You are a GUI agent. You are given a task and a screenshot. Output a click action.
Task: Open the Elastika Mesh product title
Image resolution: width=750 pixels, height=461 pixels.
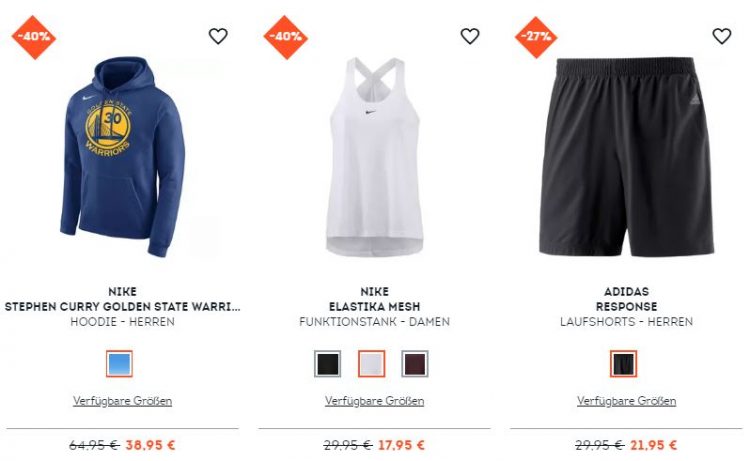375,307
